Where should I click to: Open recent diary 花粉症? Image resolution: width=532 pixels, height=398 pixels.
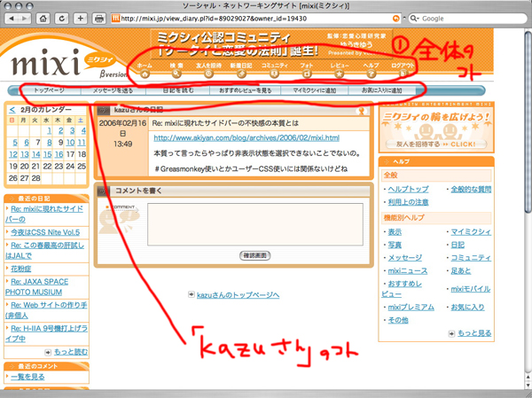[x=20, y=269]
